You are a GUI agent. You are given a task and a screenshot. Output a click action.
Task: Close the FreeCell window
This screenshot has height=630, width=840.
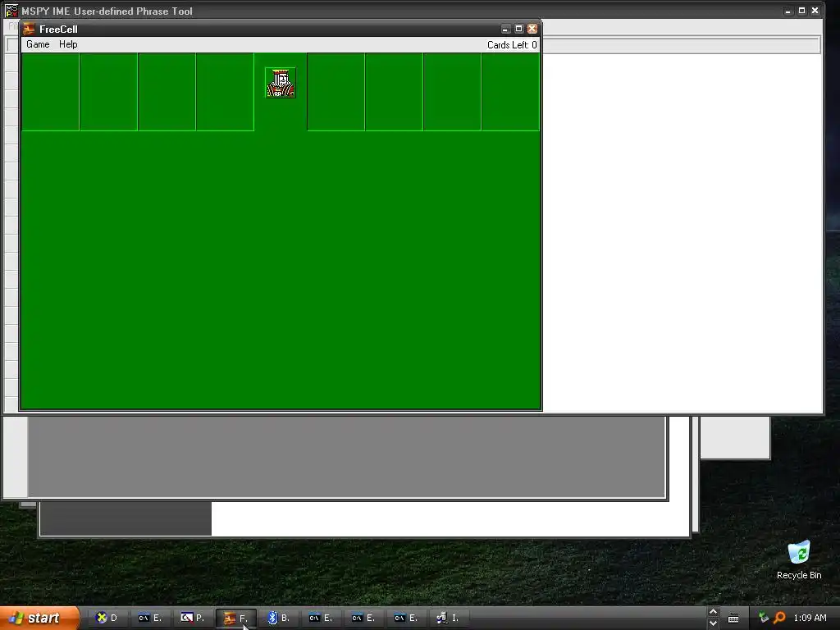pos(532,29)
